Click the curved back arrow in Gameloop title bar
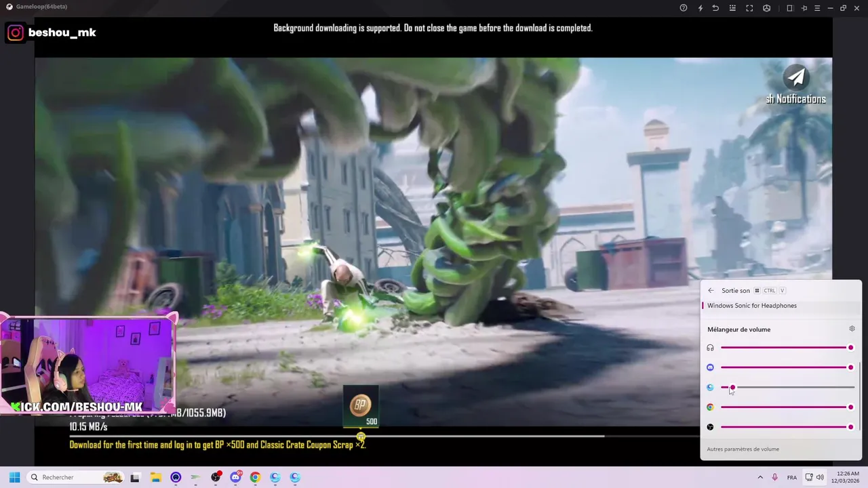 coord(715,8)
